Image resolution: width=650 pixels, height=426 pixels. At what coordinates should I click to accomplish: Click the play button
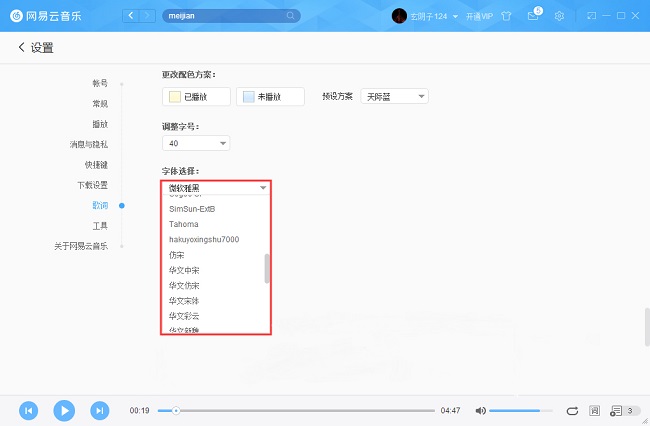tap(64, 411)
